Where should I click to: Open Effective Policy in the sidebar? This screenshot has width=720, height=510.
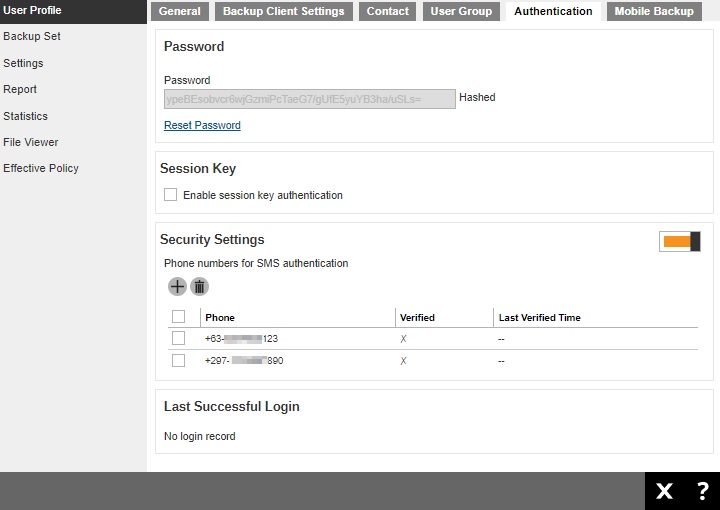pos(41,168)
